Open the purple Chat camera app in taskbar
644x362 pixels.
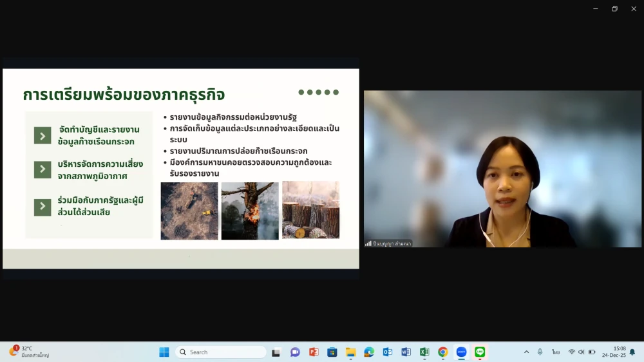(295, 352)
